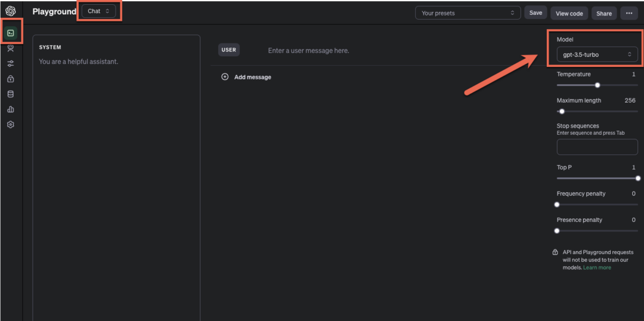The height and width of the screenshot is (321, 644).
Task: Click the View code button
Action: (569, 13)
